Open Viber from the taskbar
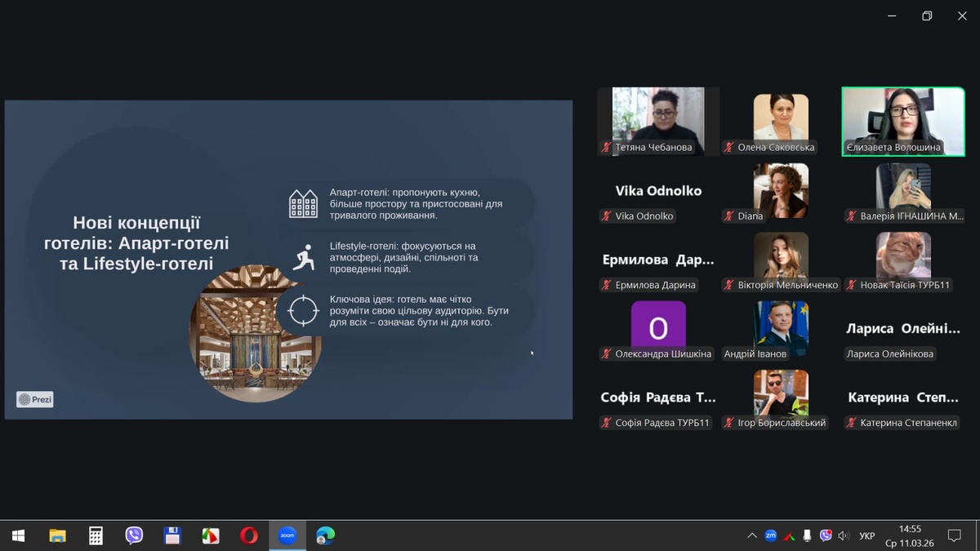 coord(134,535)
